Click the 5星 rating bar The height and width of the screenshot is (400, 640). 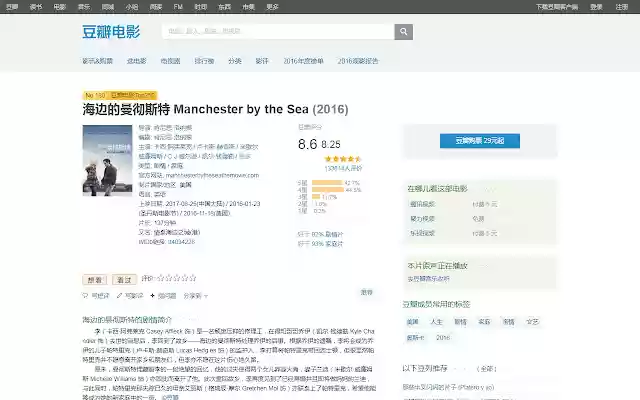point(327,183)
